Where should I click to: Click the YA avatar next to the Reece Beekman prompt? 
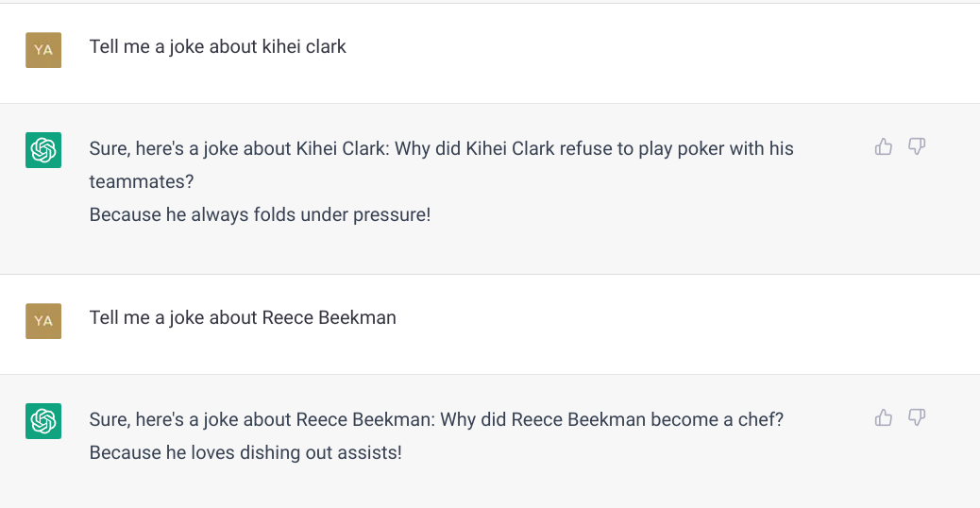click(43, 320)
